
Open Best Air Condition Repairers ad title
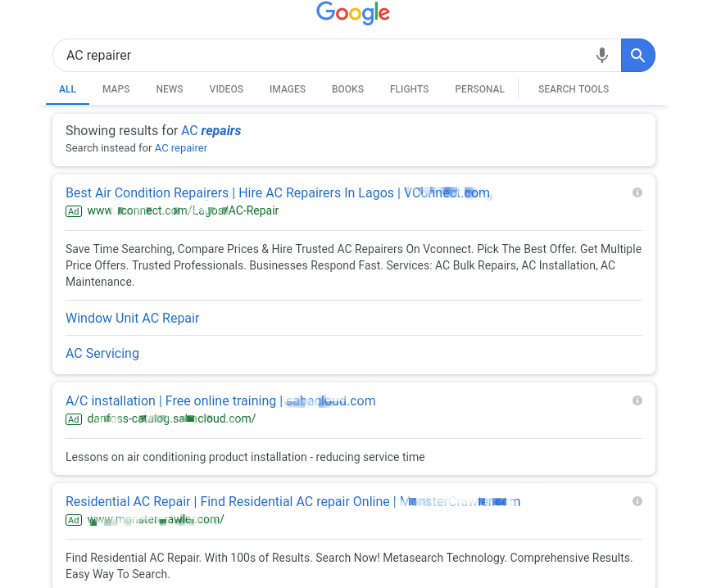pyautogui.click(x=278, y=192)
